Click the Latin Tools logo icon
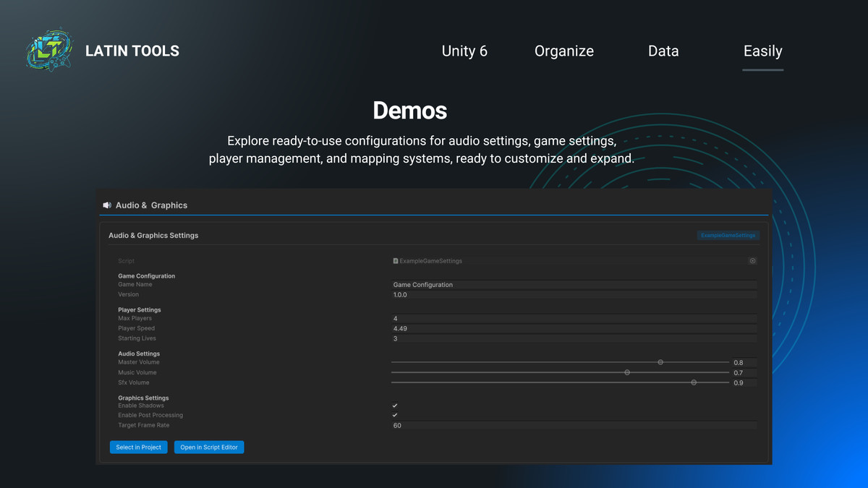868x488 pixels. coord(49,50)
